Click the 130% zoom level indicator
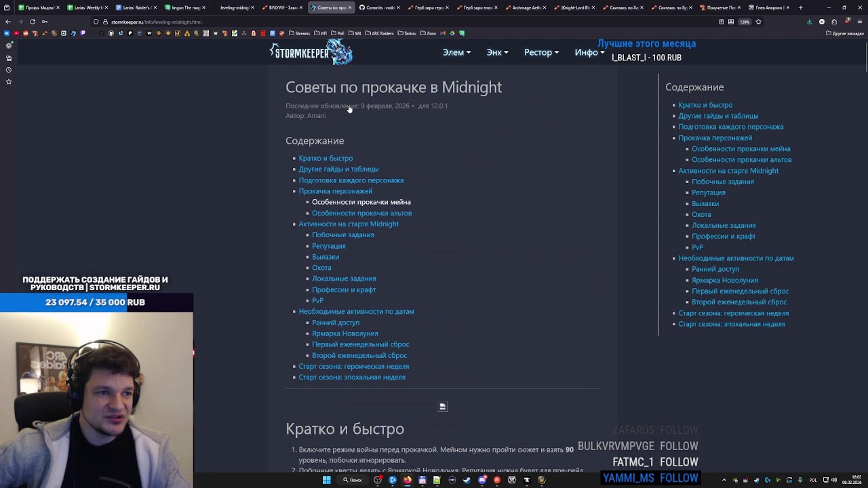 (745, 22)
